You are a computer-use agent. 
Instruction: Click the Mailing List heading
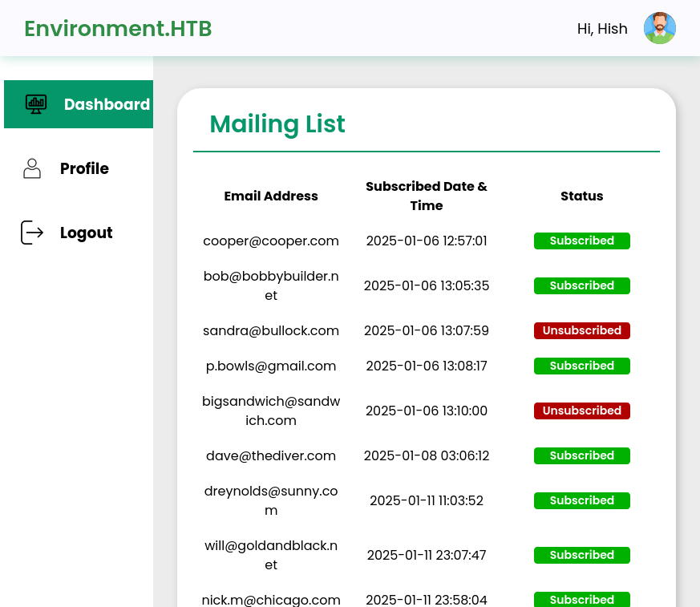tap(277, 124)
